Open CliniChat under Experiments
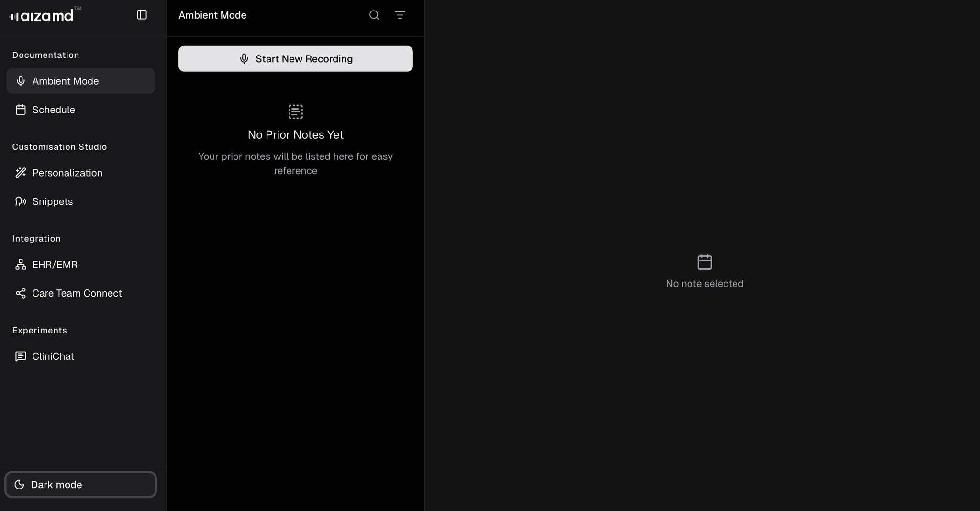The width and height of the screenshot is (980, 511). click(x=80, y=356)
